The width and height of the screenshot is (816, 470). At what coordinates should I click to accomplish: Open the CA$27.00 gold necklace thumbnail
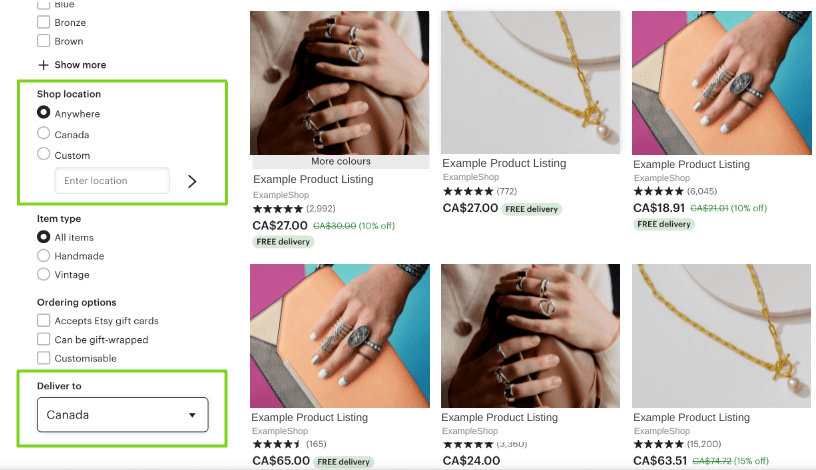(x=531, y=82)
